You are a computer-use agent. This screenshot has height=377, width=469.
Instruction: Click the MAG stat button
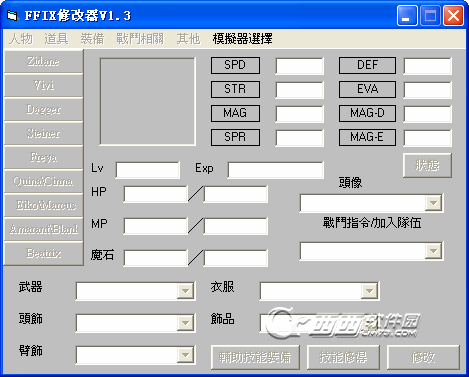pos(235,113)
